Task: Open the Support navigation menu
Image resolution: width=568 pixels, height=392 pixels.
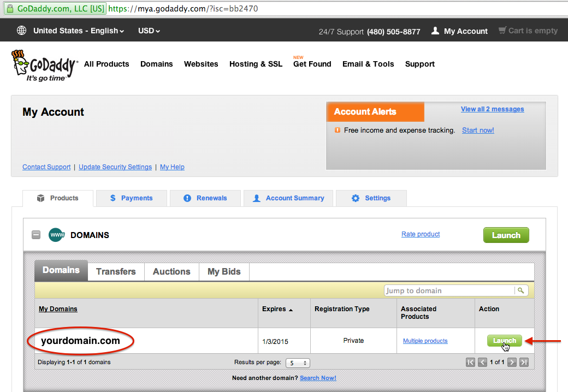Action: (420, 64)
